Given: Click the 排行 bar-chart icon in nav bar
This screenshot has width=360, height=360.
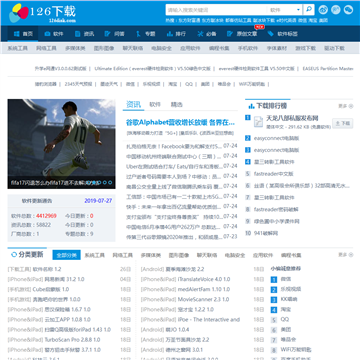Looking at the screenshot, I should click(x=170, y=34).
